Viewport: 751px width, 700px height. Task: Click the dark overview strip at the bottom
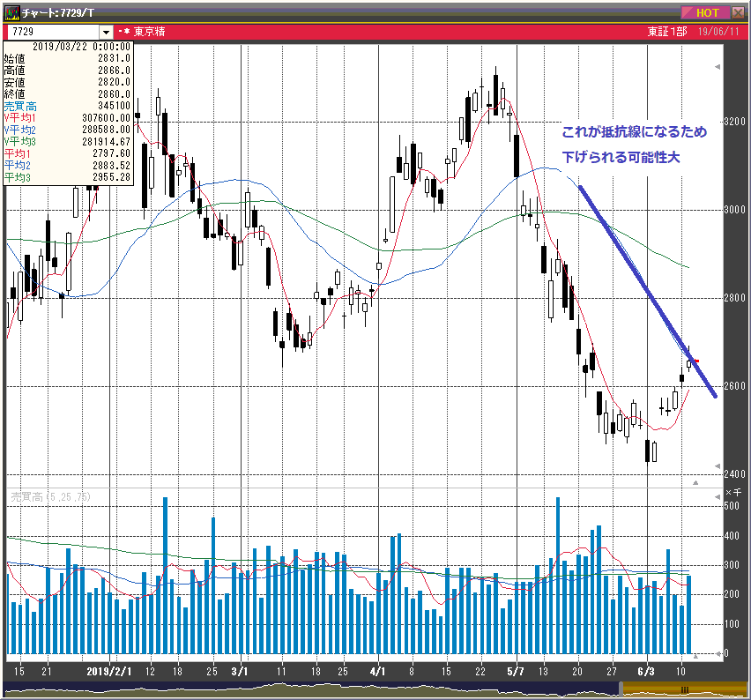pos(311,689)
